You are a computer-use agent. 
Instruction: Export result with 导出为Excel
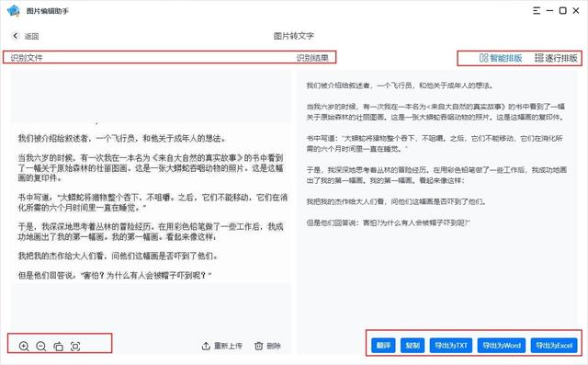[x=554, y=346]
